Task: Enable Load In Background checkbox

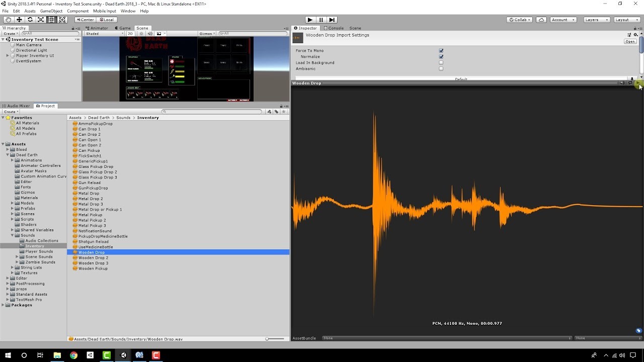Action: (441, 63)
